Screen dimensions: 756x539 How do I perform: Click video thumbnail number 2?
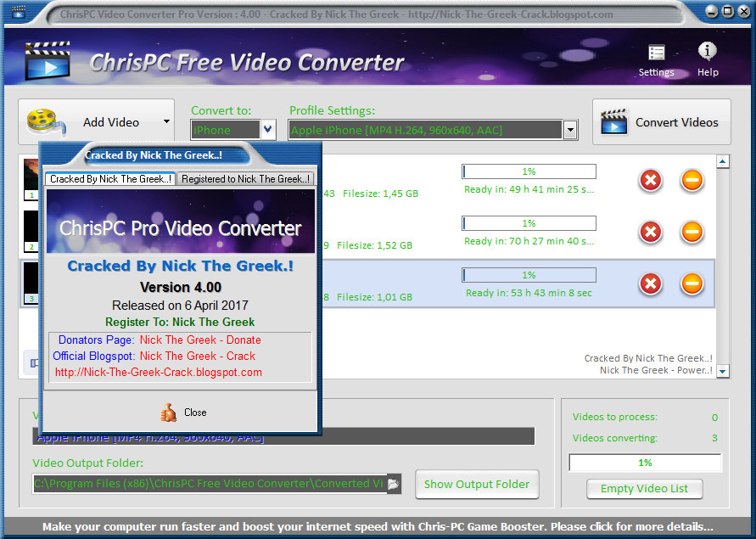pos(31,231)
